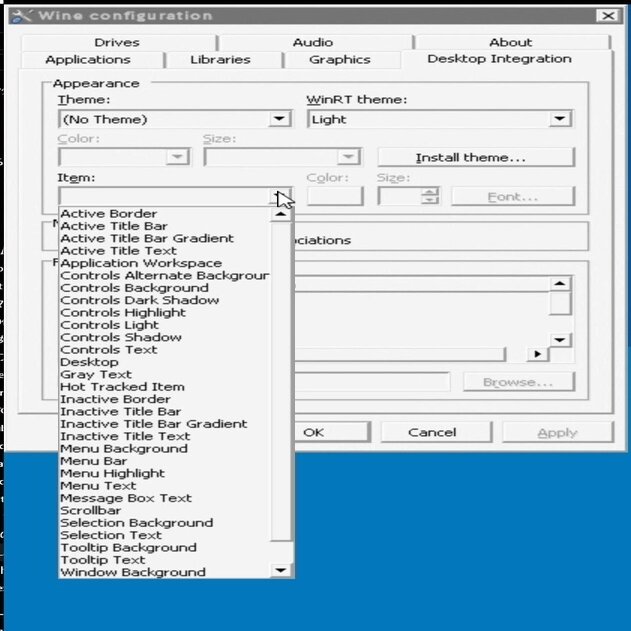
Task: Choose Controls Shadow item
Action: tap(165, 337)
